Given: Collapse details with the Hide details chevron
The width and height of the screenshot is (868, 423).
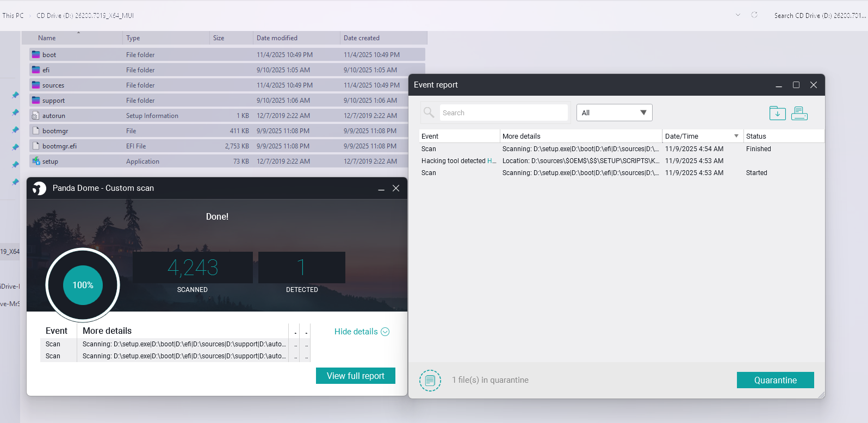Looking at the screenshot, I should click(385, 332).
